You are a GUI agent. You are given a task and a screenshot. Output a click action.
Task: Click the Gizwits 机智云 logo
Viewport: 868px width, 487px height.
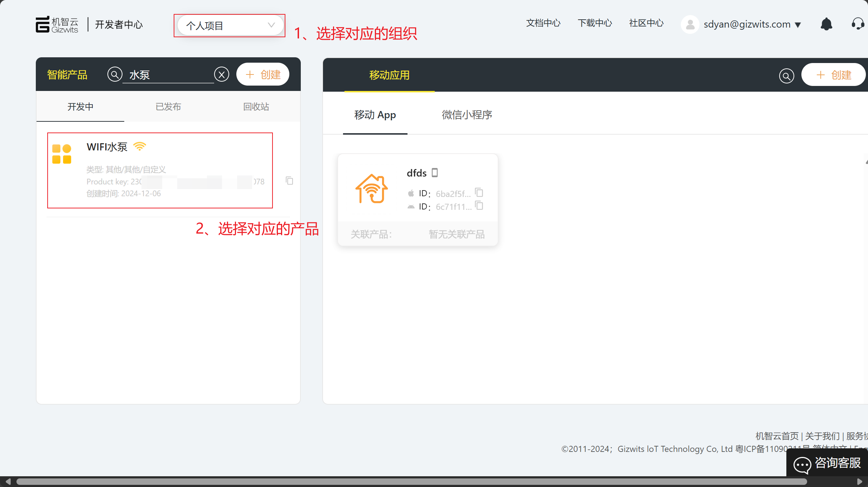click(57, 24)
